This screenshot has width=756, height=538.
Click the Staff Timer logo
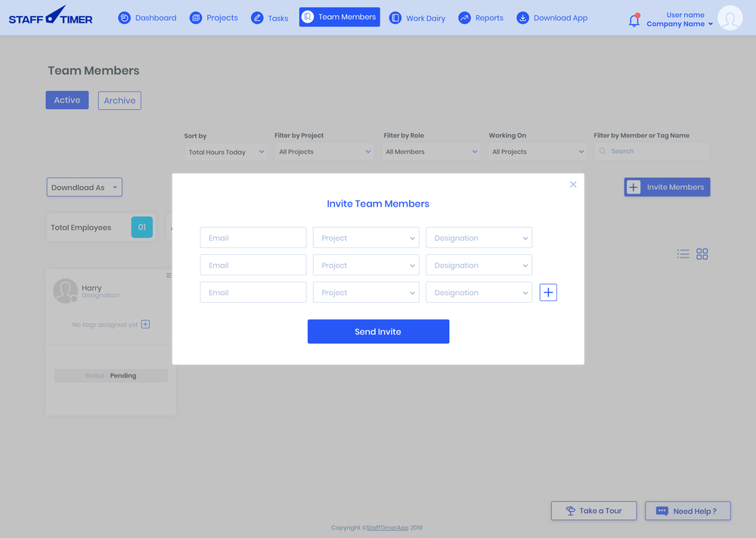coord(51,15)
